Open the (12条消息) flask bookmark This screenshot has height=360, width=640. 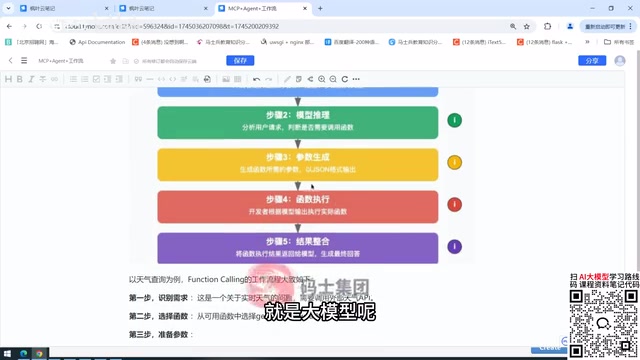[545, 42]
